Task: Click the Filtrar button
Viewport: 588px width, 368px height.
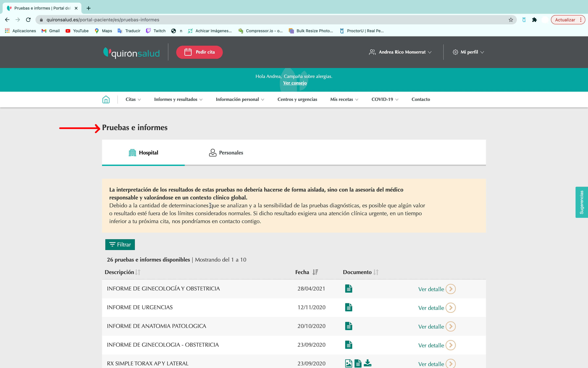Action: click(120, 245)
